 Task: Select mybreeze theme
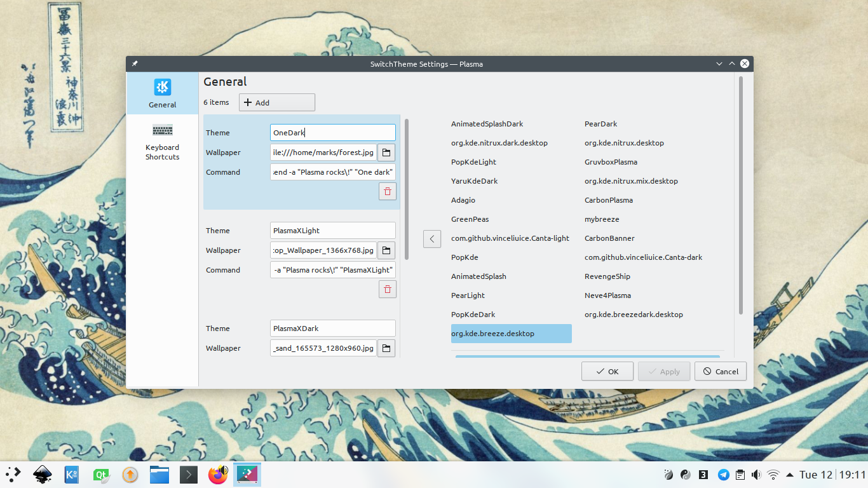click(x=602, y=219)
